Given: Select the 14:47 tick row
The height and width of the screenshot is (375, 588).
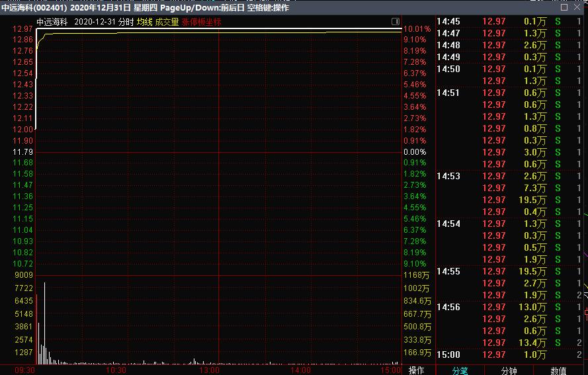Looking at the screenshot, I should 510,33.
